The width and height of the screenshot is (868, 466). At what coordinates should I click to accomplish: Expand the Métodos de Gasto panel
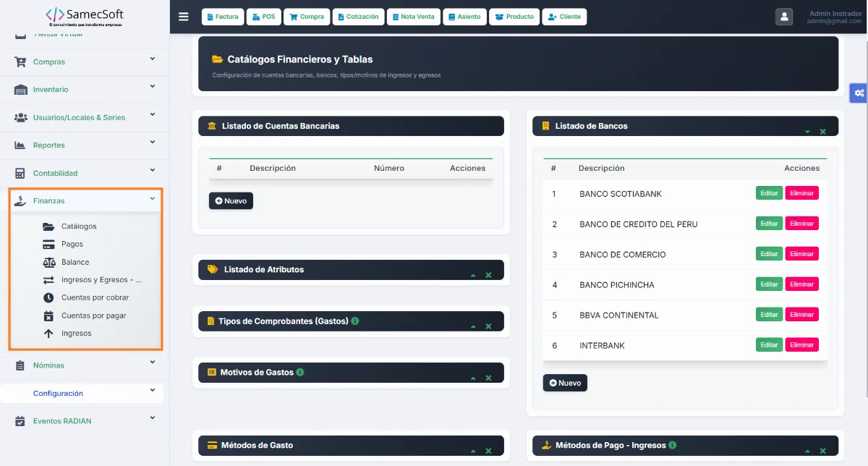(473, 451)
